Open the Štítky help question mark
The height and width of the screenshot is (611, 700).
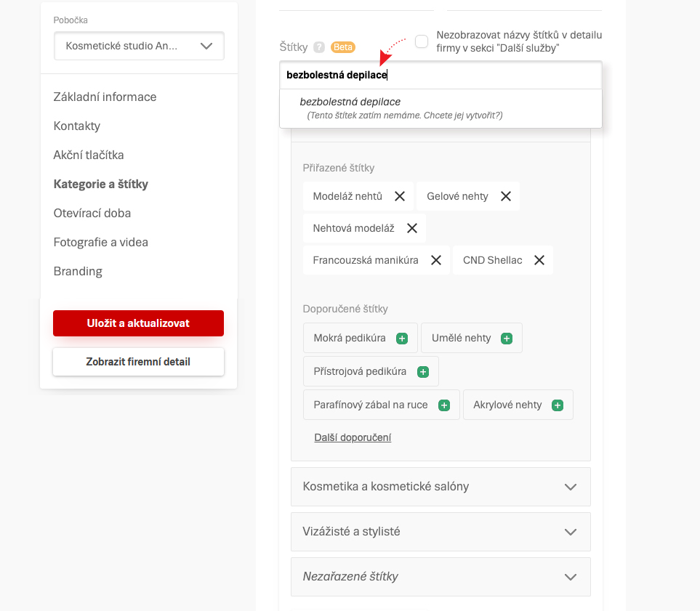click(x=319, y=47)
